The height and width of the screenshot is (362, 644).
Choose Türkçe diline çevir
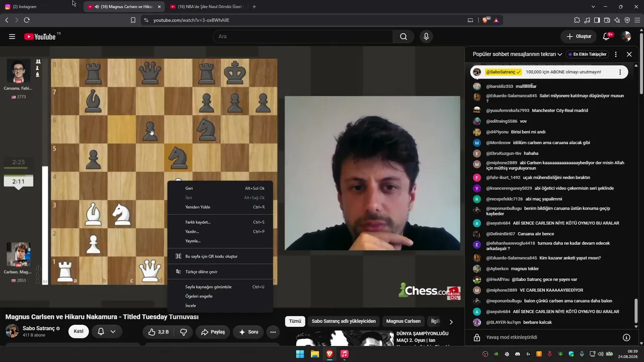pyautogui.click(x=220, y=272)
